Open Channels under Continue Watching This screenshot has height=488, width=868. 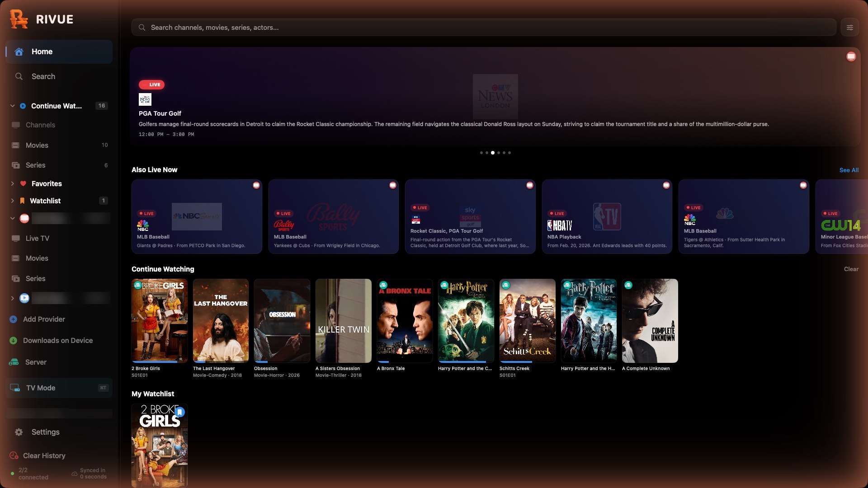coord(59,125)
